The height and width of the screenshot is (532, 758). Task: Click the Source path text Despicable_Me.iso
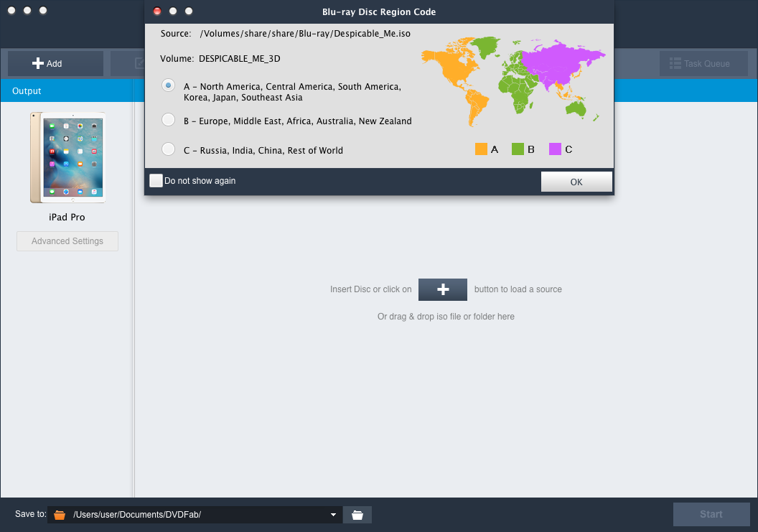click(305, 33)
